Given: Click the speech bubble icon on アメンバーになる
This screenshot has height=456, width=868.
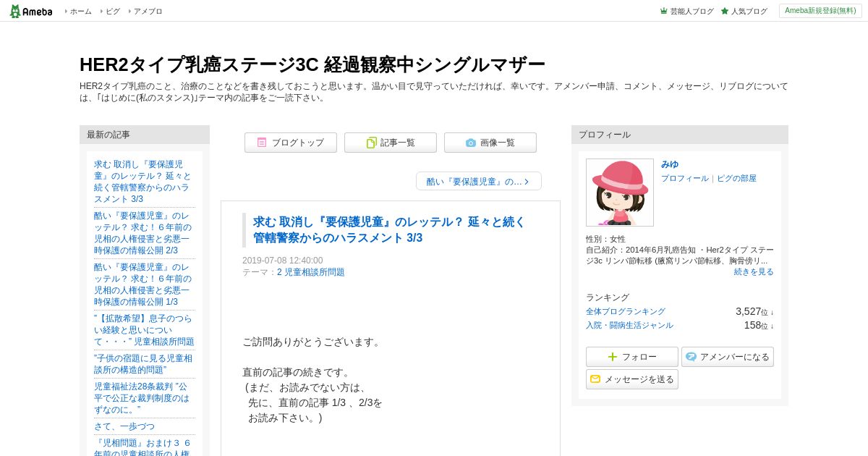Looking at the screenshot, I should point(691,357).
